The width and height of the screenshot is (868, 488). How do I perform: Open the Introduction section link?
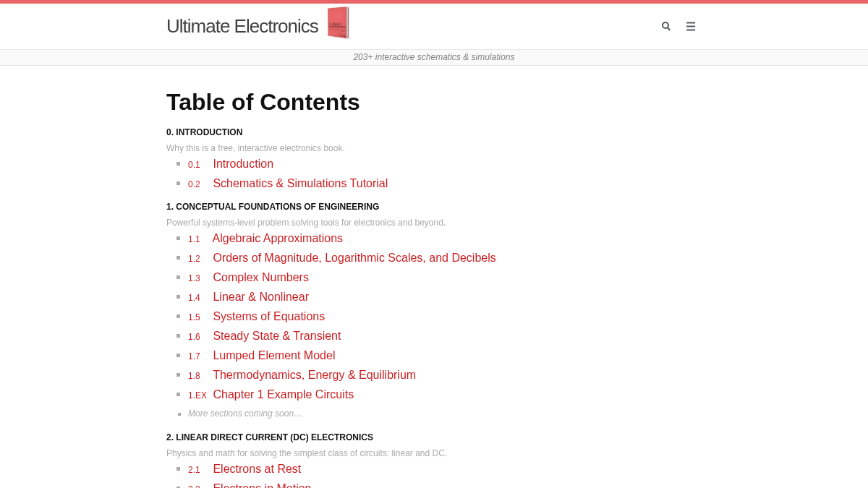243,164
